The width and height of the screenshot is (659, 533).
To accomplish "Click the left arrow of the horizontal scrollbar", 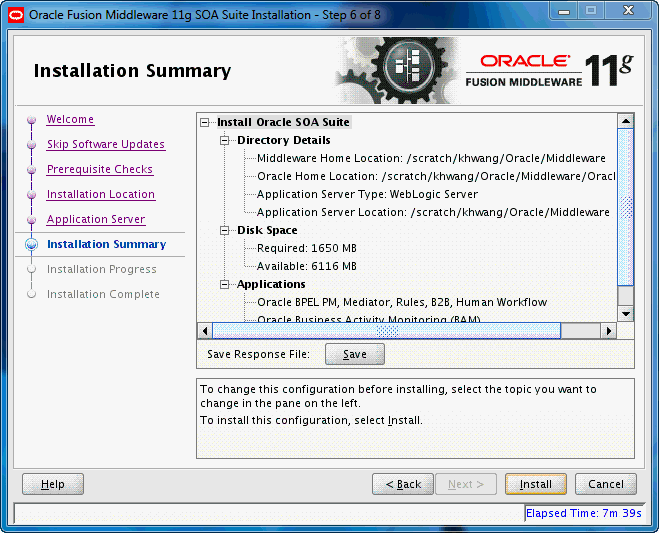I will pyautogui.click(x=205, y=331).
